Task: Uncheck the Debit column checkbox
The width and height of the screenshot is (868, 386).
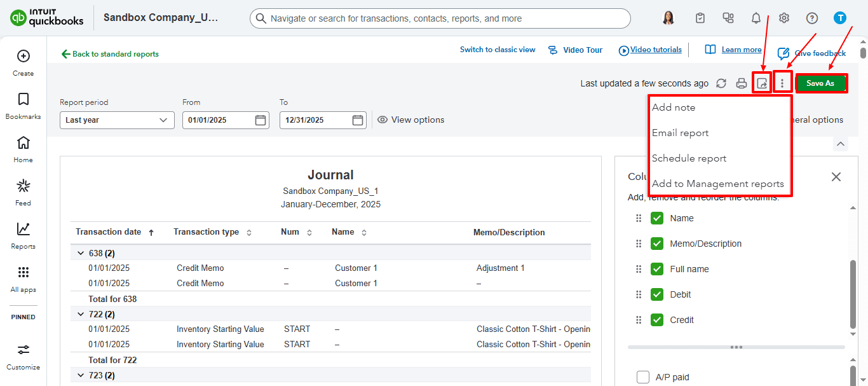Action: coord(657,294)
